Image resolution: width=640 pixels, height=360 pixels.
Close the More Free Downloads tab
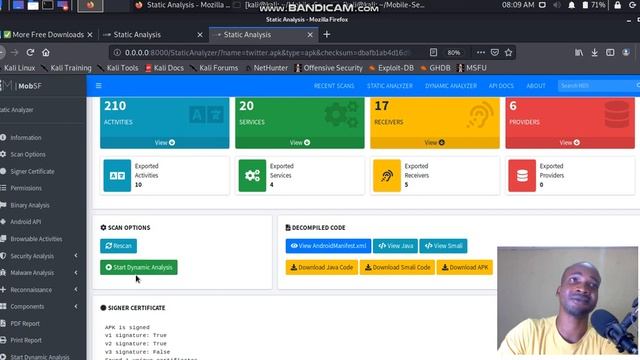tap(90, 35)
